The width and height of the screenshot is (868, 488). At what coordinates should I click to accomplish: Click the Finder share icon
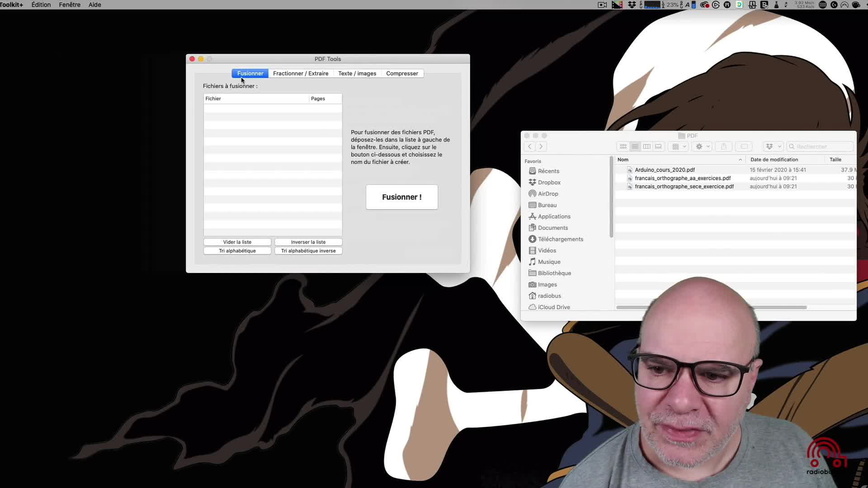coord(723,146)
